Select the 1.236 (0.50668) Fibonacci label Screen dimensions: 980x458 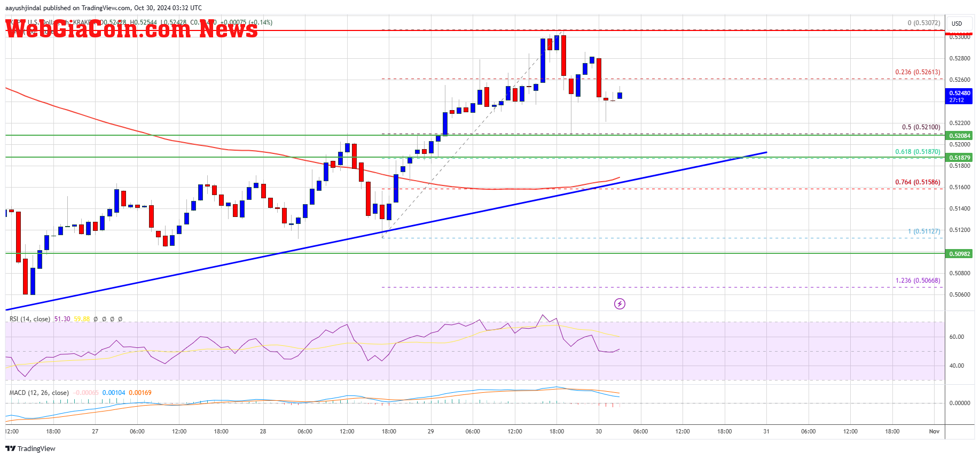point(918,281)
